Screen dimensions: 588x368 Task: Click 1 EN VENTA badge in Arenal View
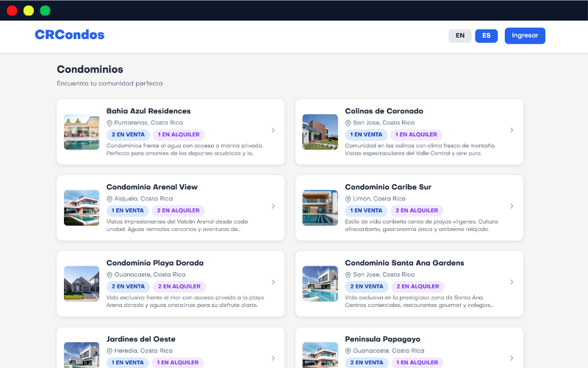(128, 210)
